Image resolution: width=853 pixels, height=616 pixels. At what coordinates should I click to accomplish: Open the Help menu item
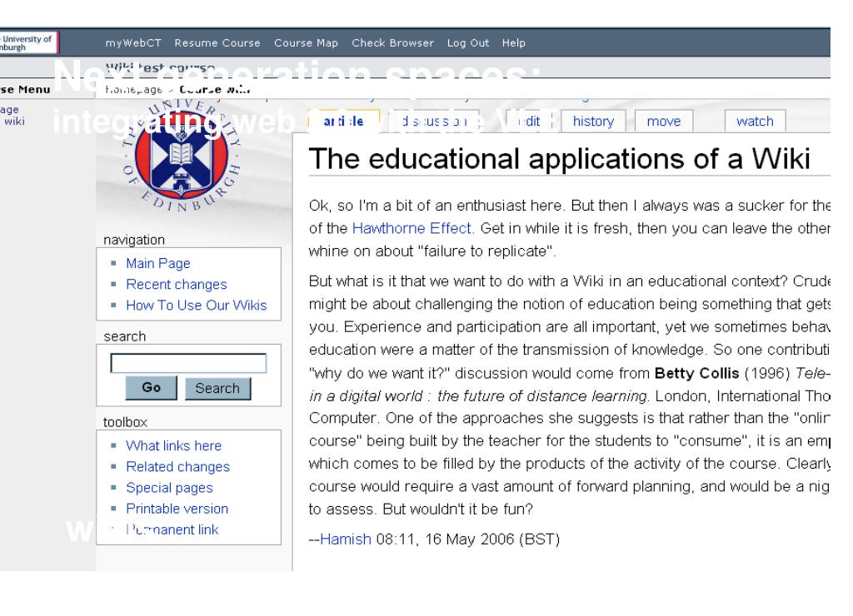tap(513, 43)
